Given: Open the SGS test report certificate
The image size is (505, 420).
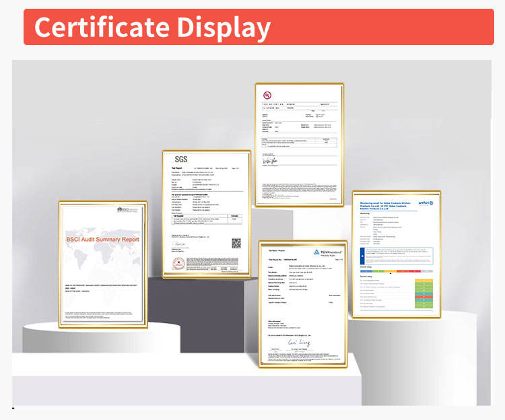Looking at the screenshot, I should pyautogui.click(x=207, y=213).
